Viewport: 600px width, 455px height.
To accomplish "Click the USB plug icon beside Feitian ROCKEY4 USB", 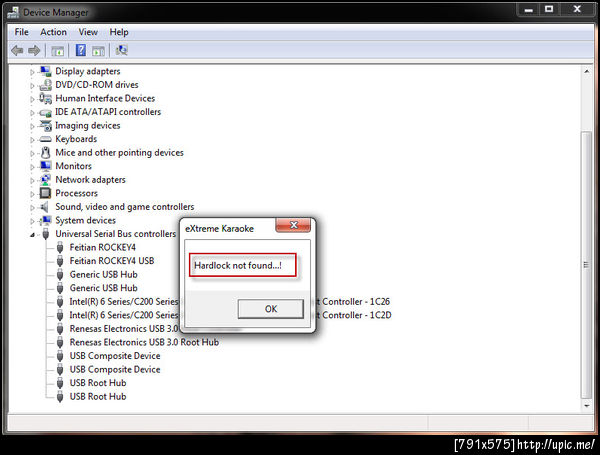I will pyautogui.click(x=60, y=261).
